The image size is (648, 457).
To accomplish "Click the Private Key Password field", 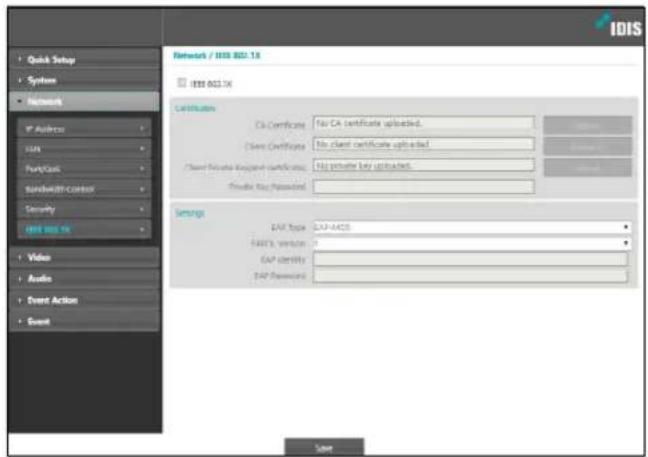I will point(424,186).
